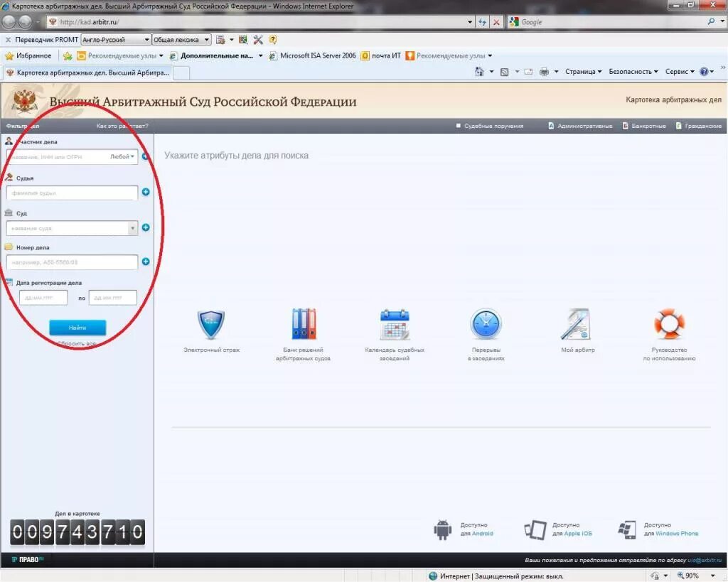This screenshot has width=728, height=582.
Task: Add another judge with plus icon
Action: tap(146, 192)
